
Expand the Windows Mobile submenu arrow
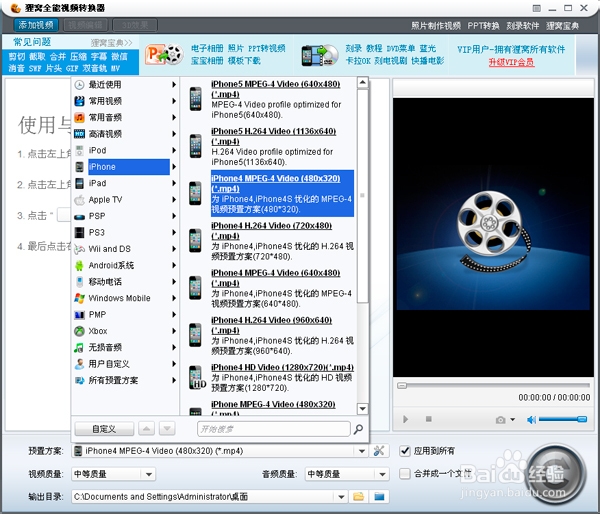coord(174,298)
